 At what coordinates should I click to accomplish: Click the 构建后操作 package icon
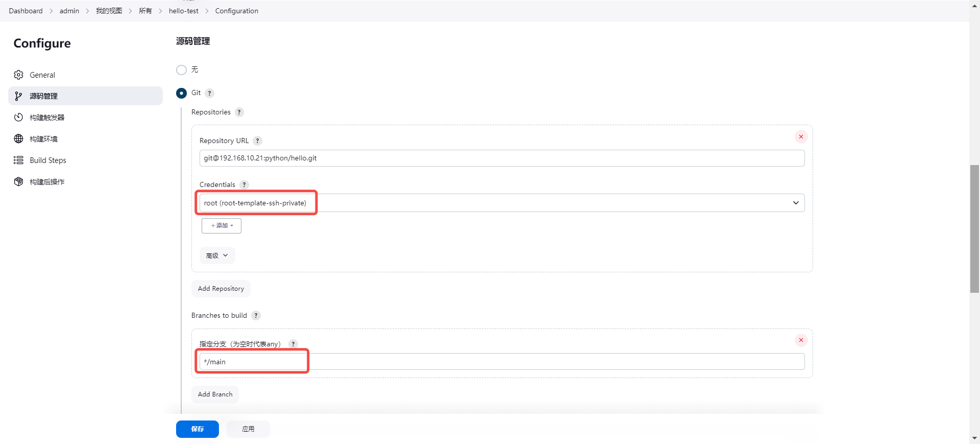coord(19,182)
